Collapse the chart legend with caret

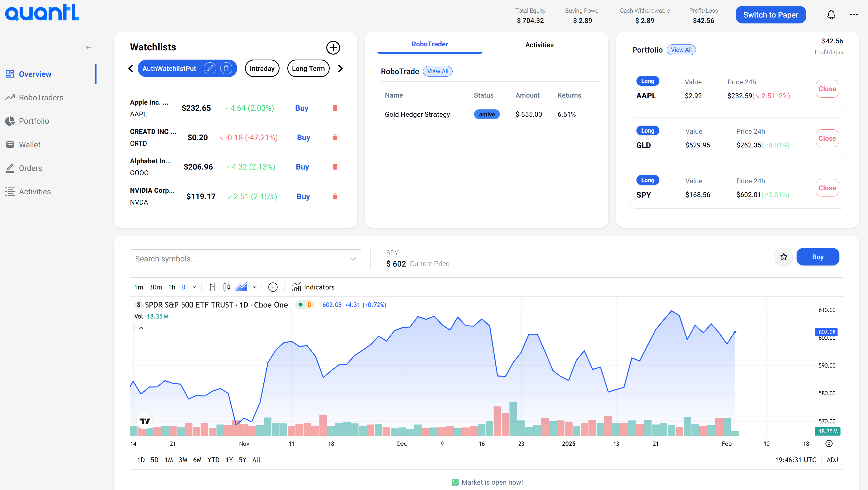tap(141, 328)
